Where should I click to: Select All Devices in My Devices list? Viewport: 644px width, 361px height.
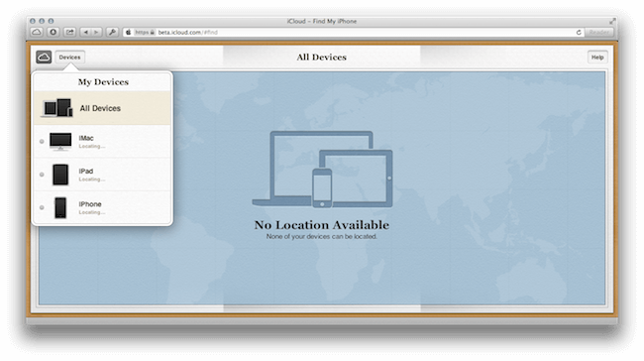[x=102, y=108]
